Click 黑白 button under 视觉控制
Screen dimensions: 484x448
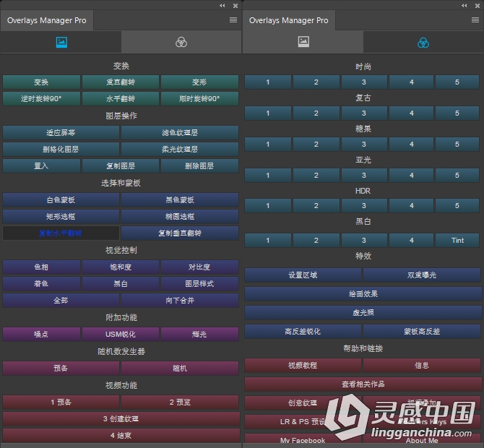[121, 284]
